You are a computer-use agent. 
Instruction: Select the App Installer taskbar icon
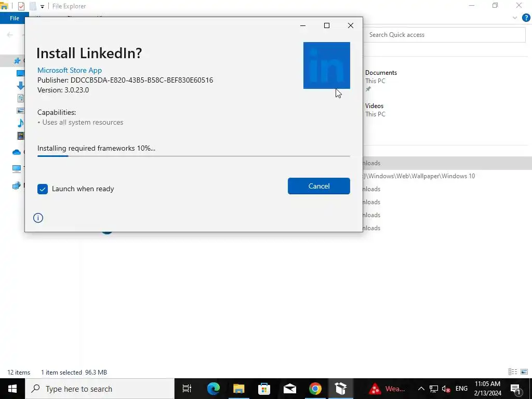(341, 389)
